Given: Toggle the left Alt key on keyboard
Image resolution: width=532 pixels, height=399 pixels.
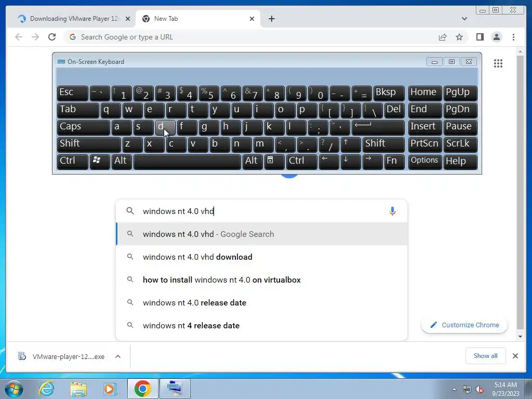Looking at the screenshot, I should point(122,162).
